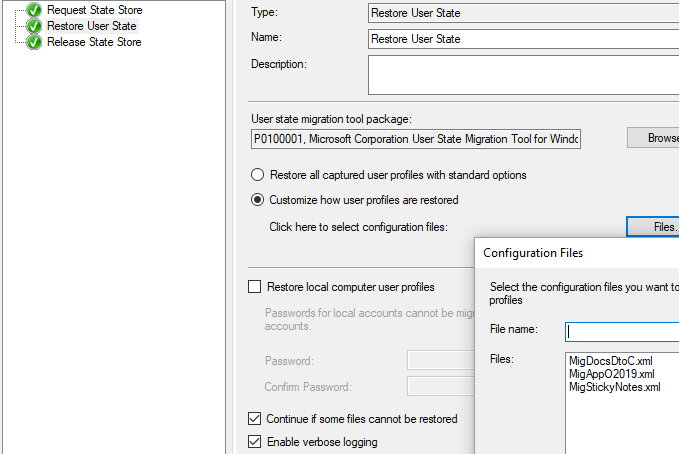Enable Restore local computer user profiles checkbox
This screenshot has height=454, width=679.
coord(254,287)
